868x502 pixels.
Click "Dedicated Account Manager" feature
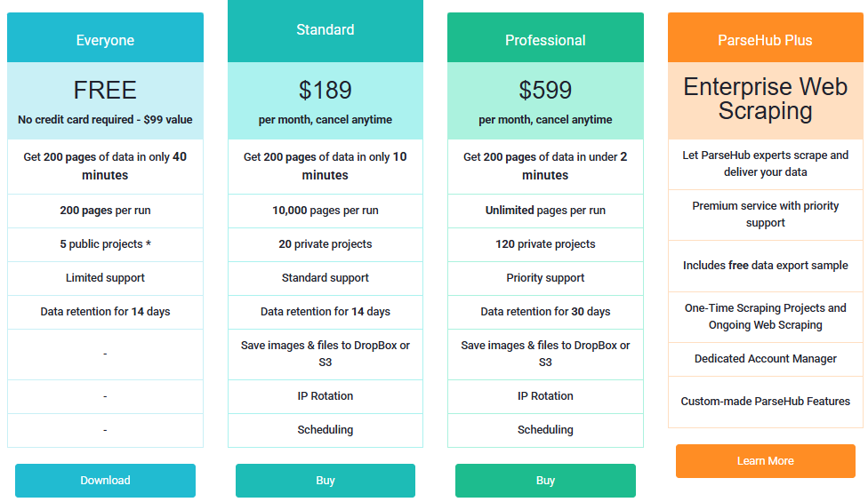(765, 359)
